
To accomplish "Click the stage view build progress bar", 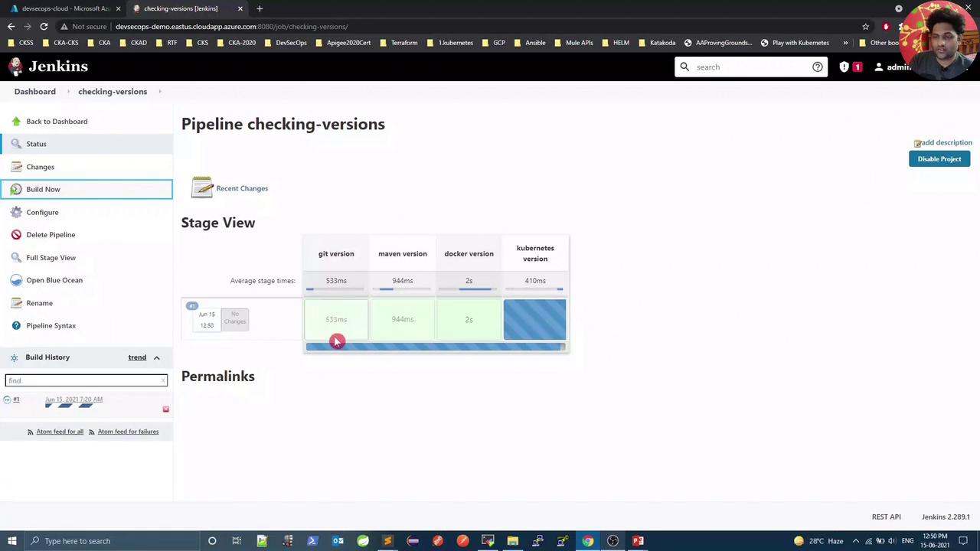I will coord(436,347).
